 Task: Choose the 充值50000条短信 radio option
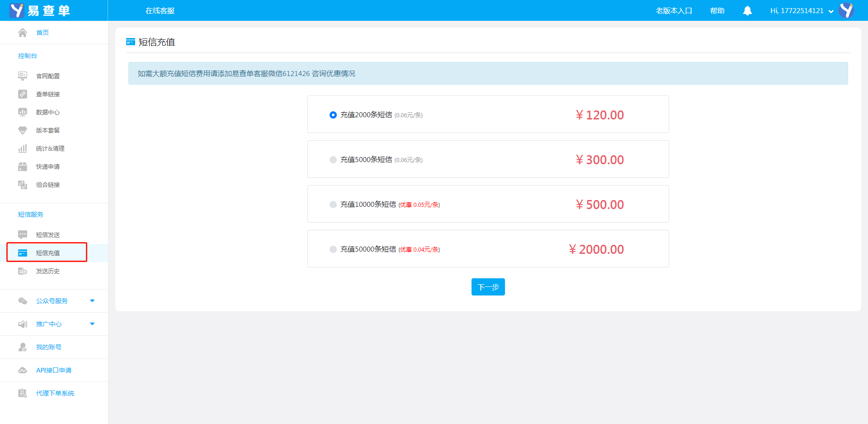tap(333, 249)
